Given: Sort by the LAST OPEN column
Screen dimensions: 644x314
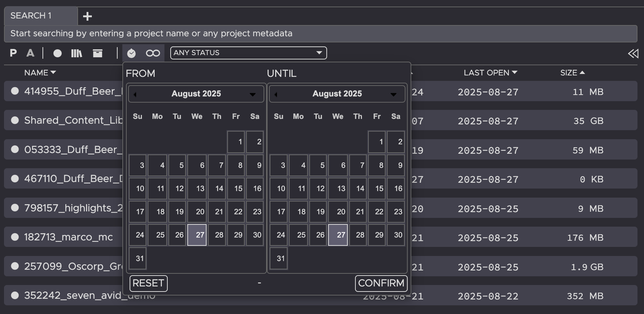Looking at the screenshot, I should click(490, 73).
